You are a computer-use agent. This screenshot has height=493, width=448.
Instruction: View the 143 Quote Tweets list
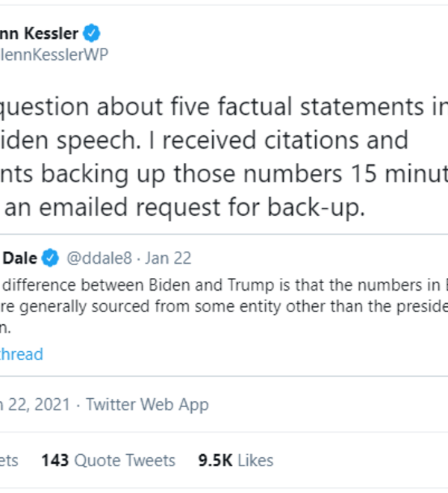click(x=108, y=460)
